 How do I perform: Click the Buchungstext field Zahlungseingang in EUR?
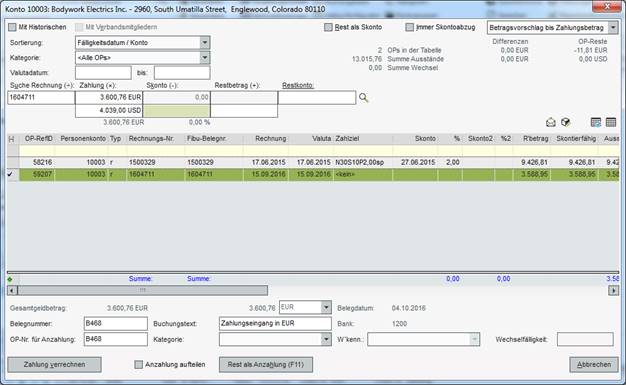coord(275,323)
